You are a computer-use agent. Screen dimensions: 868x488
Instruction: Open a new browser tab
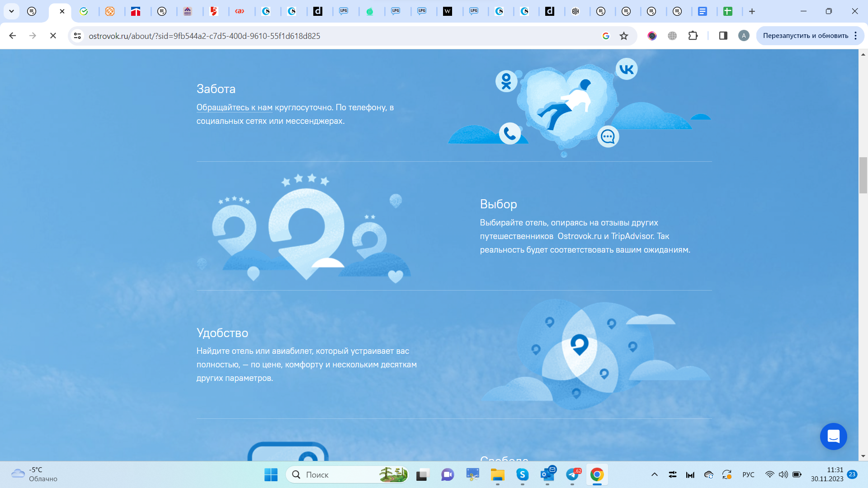tap(752, 11)
